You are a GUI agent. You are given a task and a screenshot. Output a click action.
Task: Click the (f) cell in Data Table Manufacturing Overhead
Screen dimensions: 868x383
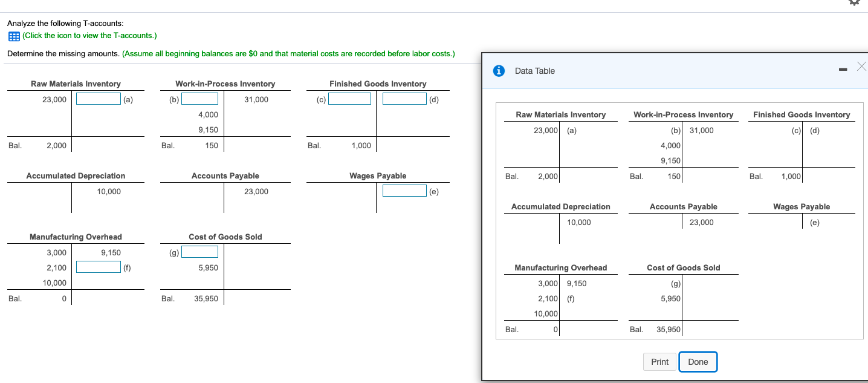(571, 298)
